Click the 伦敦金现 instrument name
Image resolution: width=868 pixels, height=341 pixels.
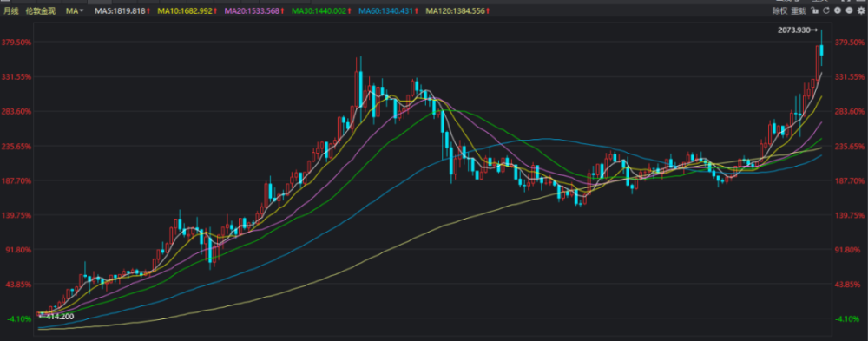click(41, 10)
